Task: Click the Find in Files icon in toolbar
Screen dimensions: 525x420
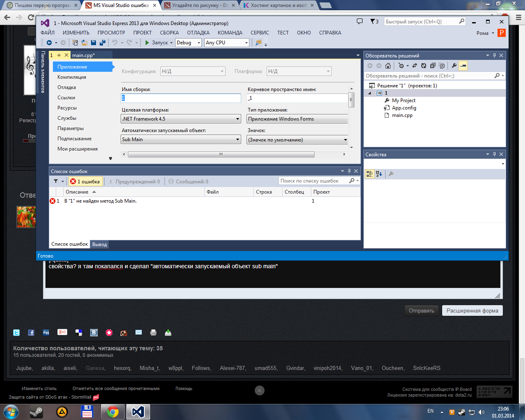Action: pos(258,43)
